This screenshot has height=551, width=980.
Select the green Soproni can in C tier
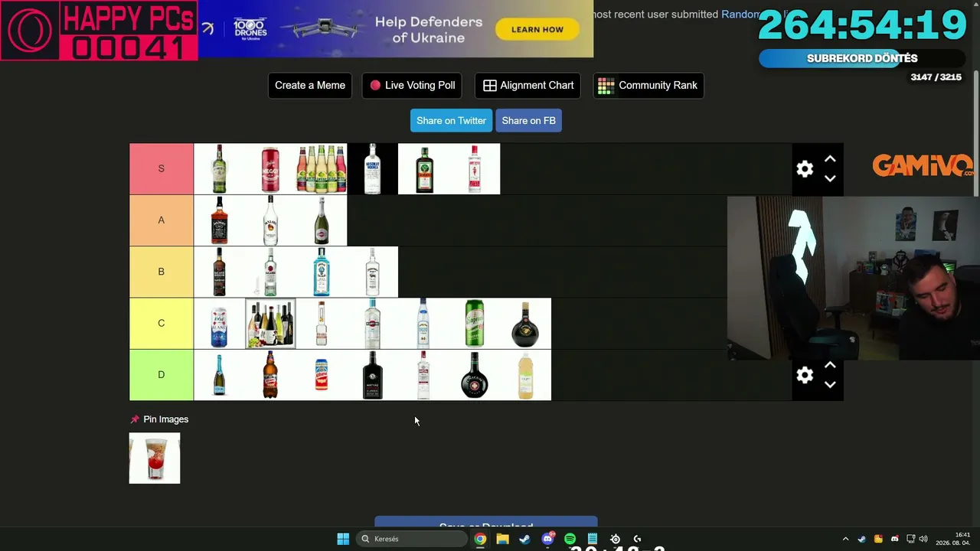pos(475,324)
